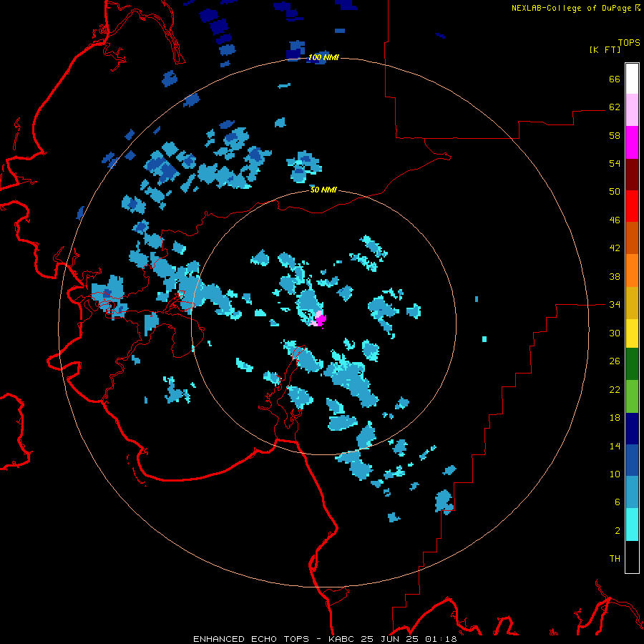Click the legend scale value "50"

[615, 191]
